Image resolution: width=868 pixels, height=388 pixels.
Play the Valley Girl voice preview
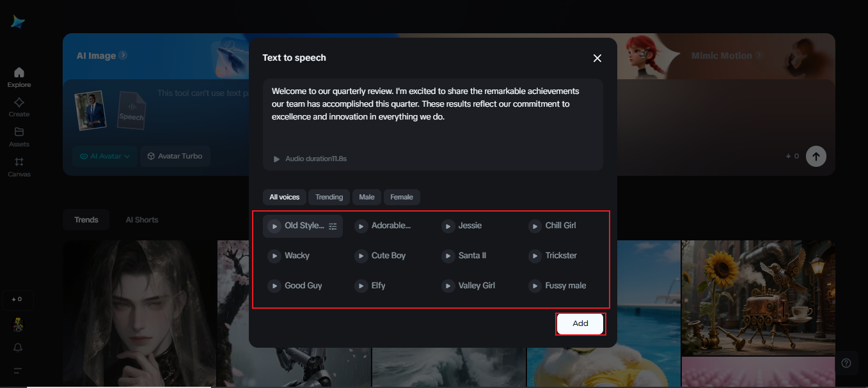click(448, 286)
